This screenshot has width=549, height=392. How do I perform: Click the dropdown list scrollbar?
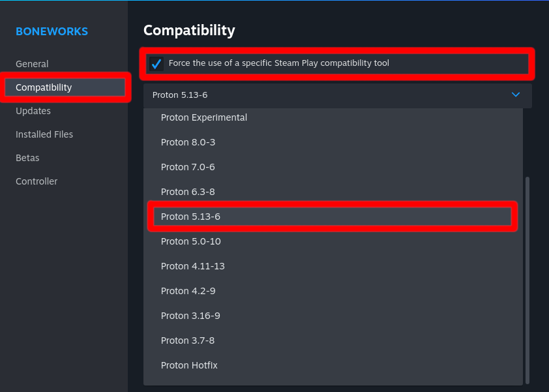[x=527, y=279]
